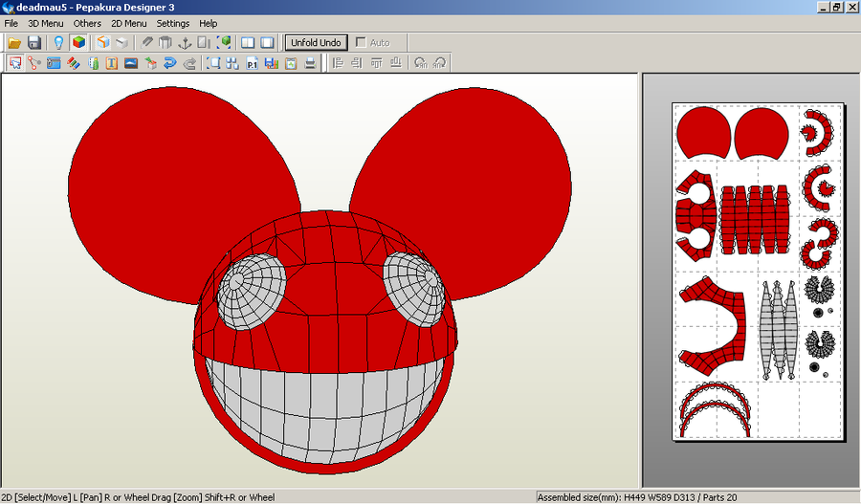Click the orange cube icon
The height and width of the screenshot is (504, 861).
(x=102, y=42)
